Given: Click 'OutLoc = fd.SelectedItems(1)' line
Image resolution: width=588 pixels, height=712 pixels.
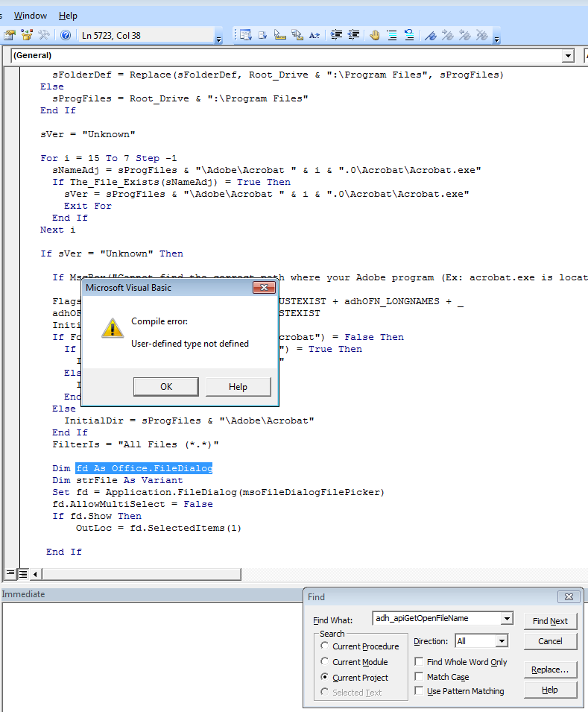Looking at the screenshot, I should 159,528.
